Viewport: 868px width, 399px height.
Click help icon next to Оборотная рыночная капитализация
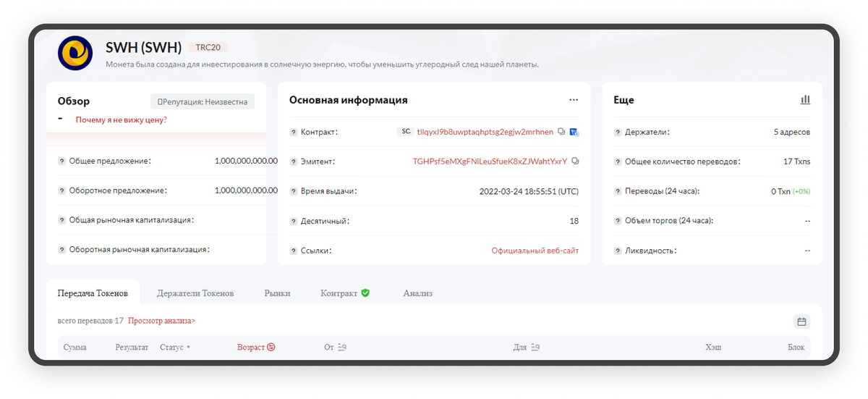click(62, 250)
